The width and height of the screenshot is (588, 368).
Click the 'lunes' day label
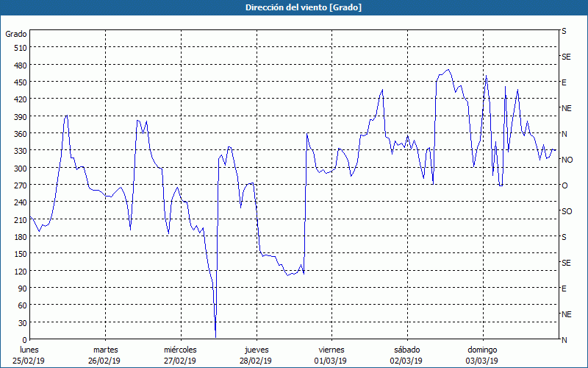click(x=29, y=350)
